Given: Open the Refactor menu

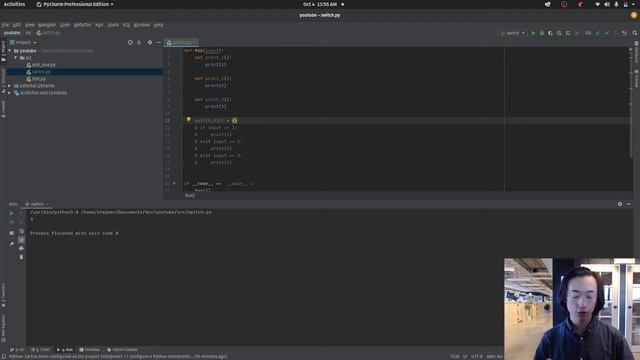Looking at the screenshot, I should tap(82, 25).
